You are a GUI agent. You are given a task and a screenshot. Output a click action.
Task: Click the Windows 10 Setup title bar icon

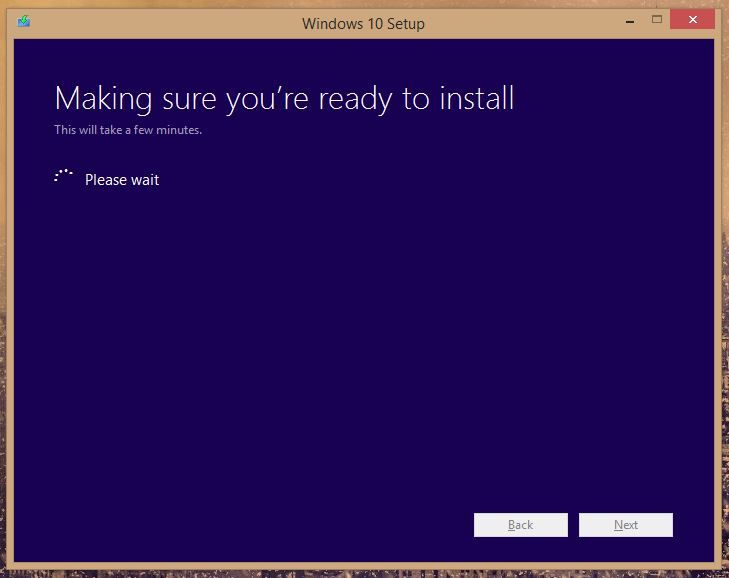(x=24, y=21)
